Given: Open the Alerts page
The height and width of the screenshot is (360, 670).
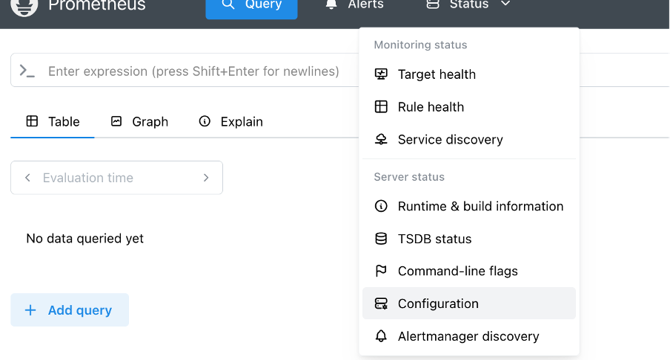Looking at the screenshot, I should coord(354,5).
